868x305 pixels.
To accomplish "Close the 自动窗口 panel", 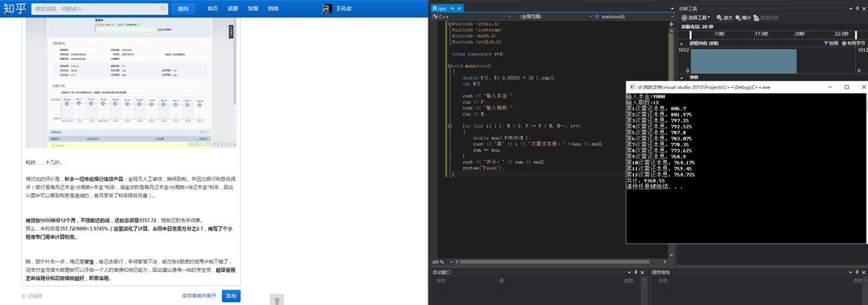I will tap(642, 272).
